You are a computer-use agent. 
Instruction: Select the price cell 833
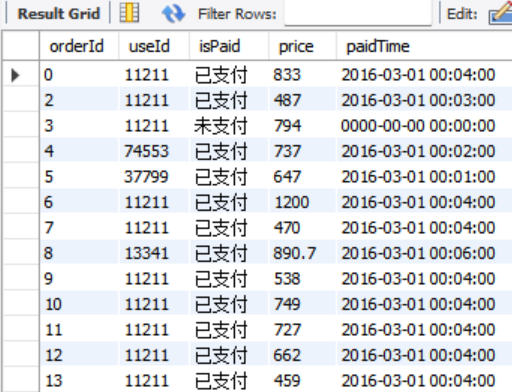point(302,74)
